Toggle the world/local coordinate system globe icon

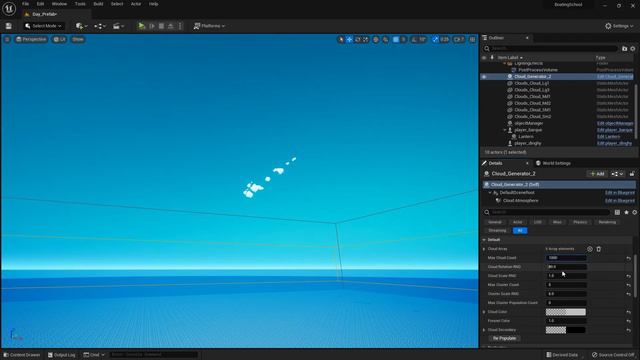pyautogui.click(x=376, y=40)
